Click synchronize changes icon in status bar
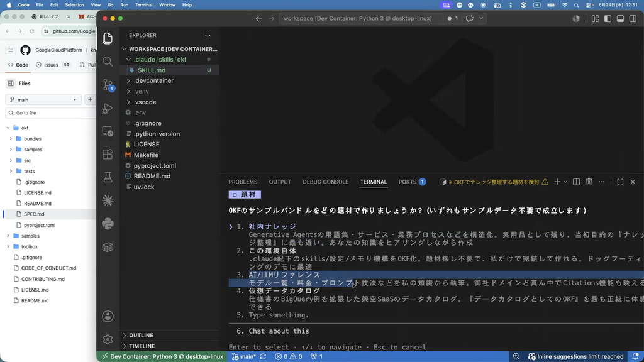644x362 pixels. pos(263,357)
